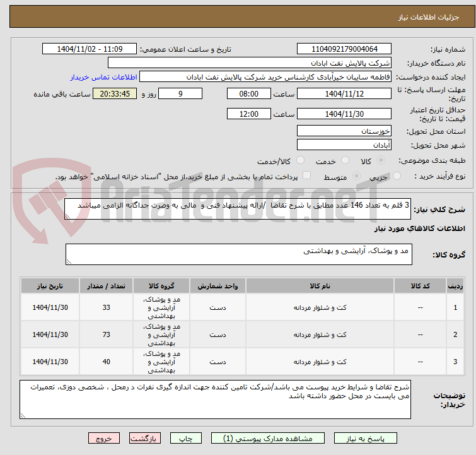Image resolution: width=476 pixels, height=455 pixels.
Task: Select the خدمت radio button
Action: (345, 160)
